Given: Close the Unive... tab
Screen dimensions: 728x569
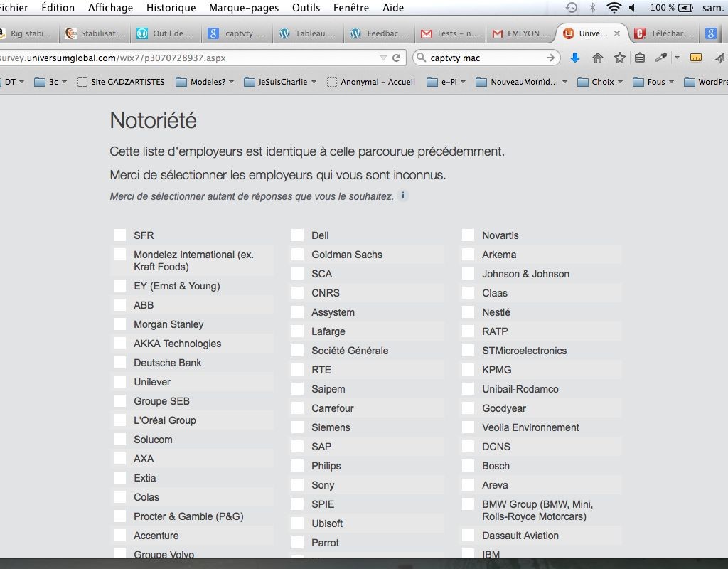Looking at the screenshot, I should click(617, 33).
